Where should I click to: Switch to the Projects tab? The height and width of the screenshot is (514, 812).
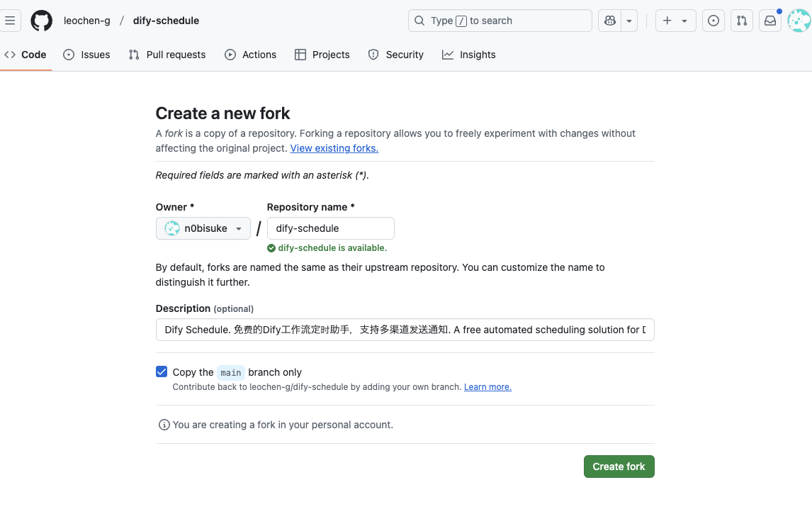coord(322,55)
